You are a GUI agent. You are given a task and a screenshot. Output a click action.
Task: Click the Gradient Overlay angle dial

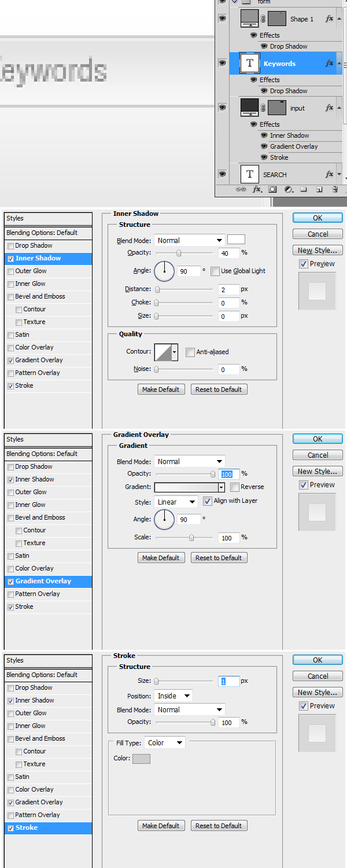[164, 520]
